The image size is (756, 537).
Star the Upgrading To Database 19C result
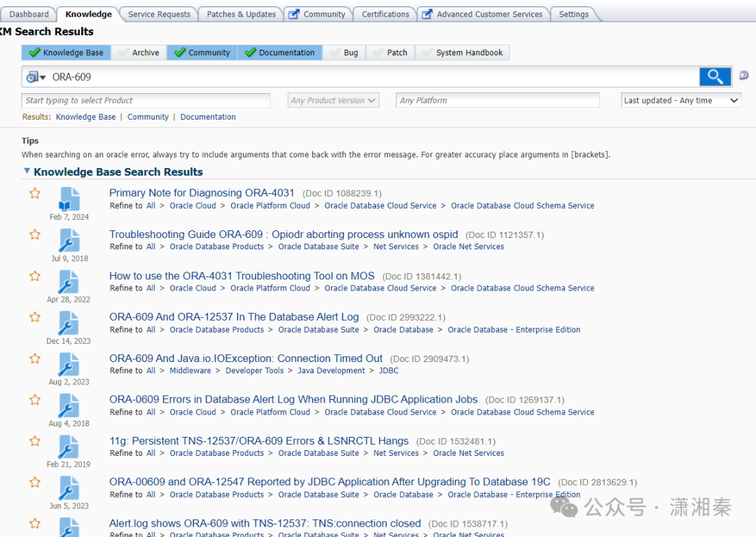35,482
